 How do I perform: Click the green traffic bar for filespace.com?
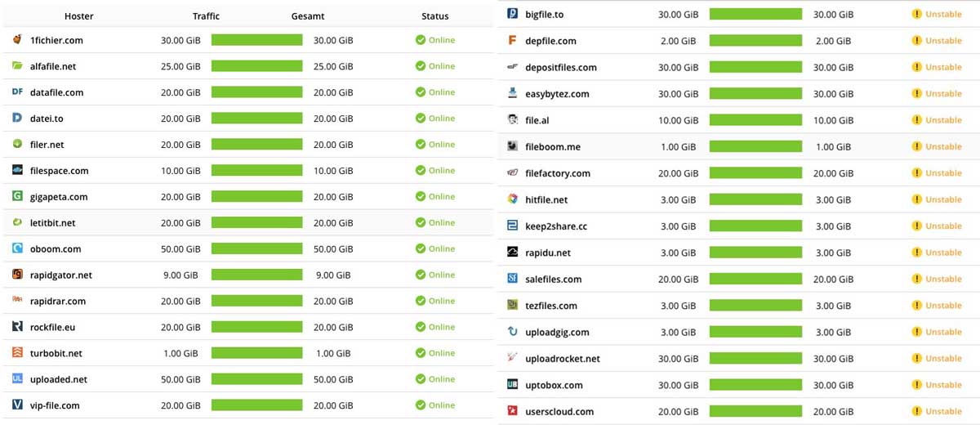(x=256, y=171)
